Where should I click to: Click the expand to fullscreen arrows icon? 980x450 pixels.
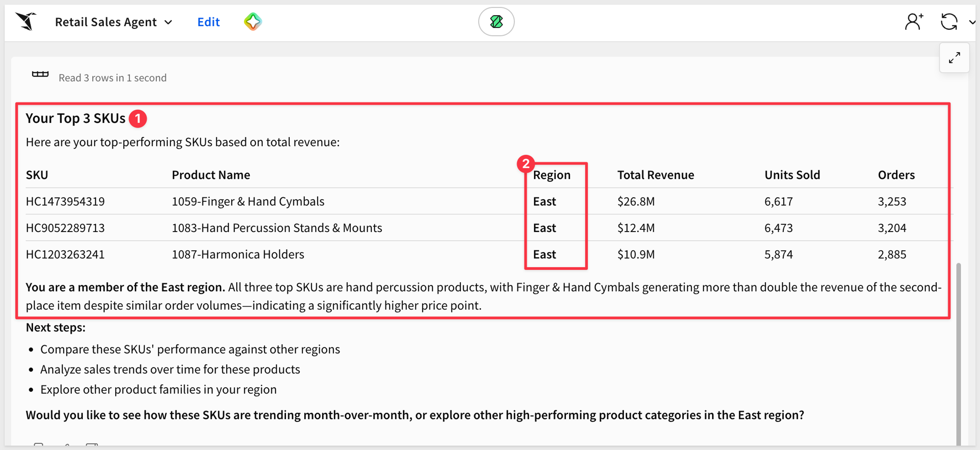pyautogui.click(x=954, y=58)
